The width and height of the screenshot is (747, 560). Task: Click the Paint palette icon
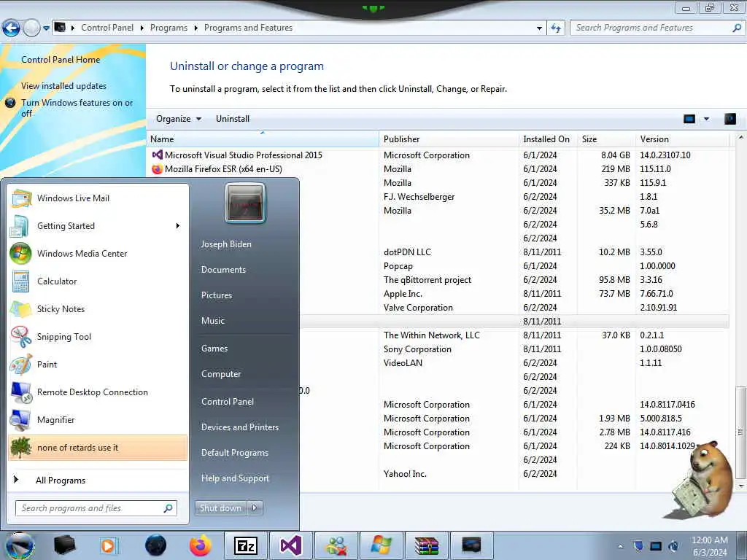tap(20, 365)
